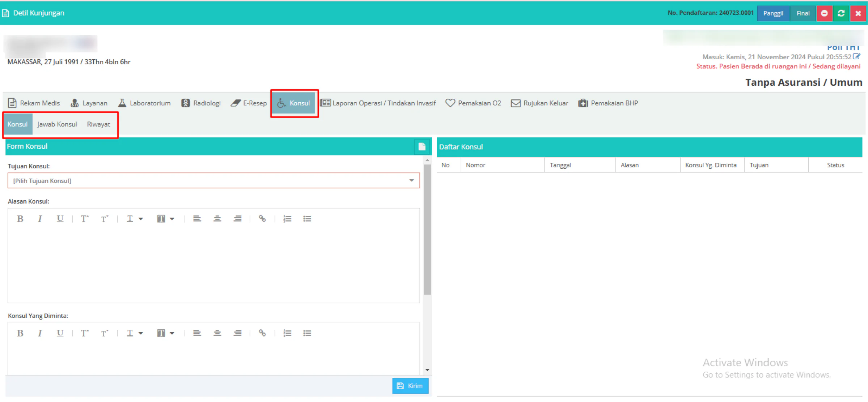This screenshot has width=868, height=402.
Task: Click the Kirim button
Action: pos(410,386)
